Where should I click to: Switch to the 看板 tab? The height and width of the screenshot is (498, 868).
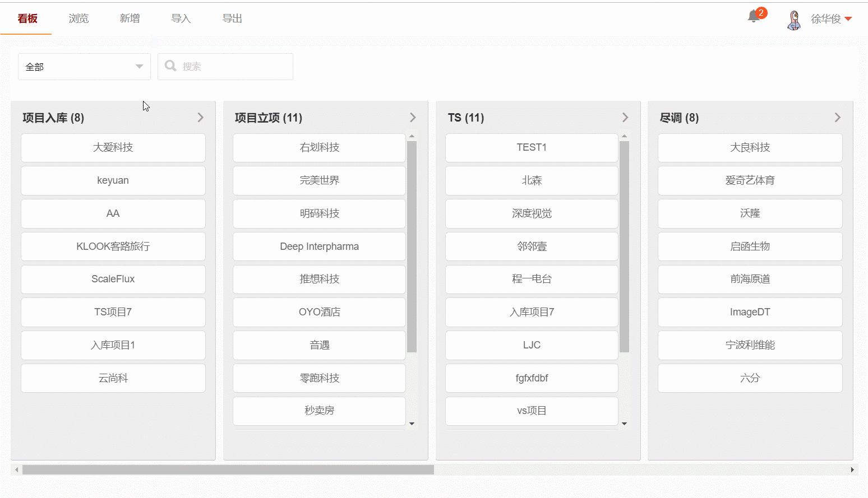coord(27,18)
